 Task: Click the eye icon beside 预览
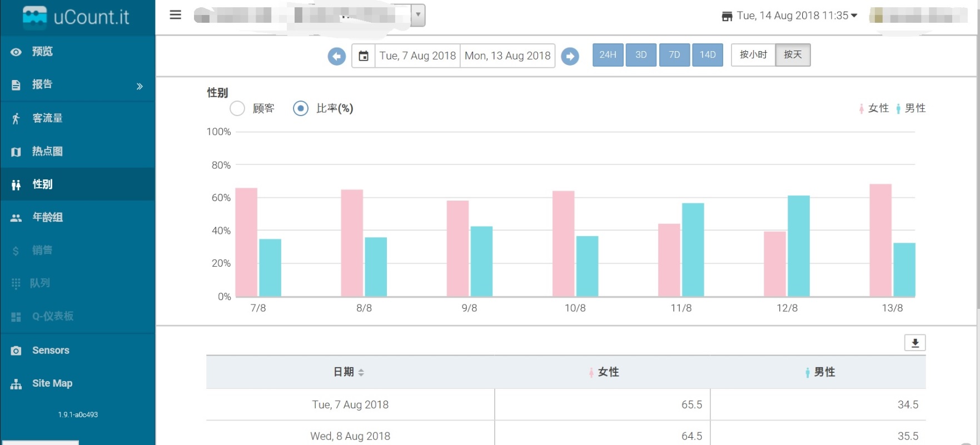tap(16, 52)
